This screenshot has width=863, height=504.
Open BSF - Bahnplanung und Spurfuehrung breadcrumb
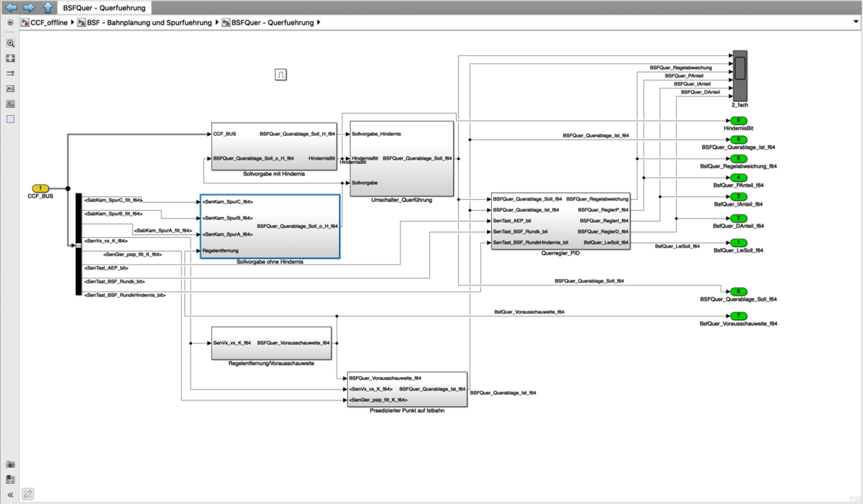[149, 22]
